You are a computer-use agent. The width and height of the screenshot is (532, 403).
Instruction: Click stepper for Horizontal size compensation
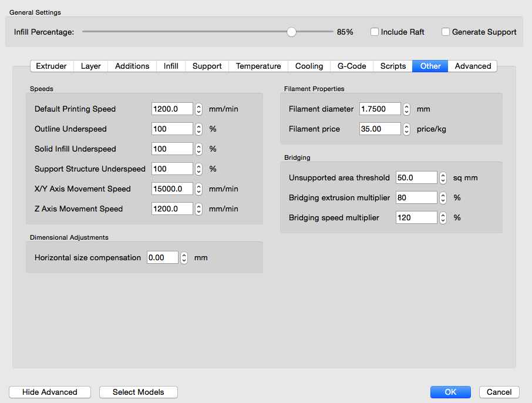coord(184,258)
